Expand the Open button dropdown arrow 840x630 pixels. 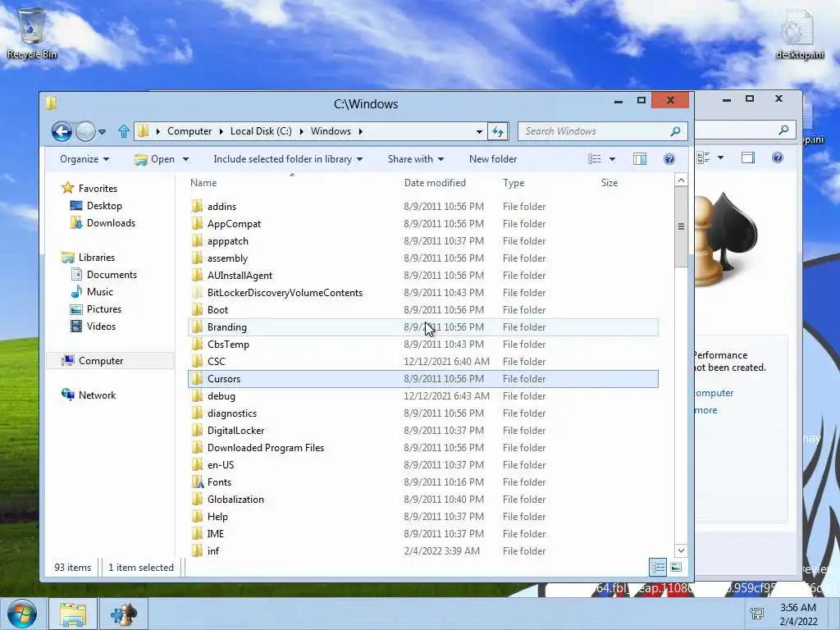[185, 159]
